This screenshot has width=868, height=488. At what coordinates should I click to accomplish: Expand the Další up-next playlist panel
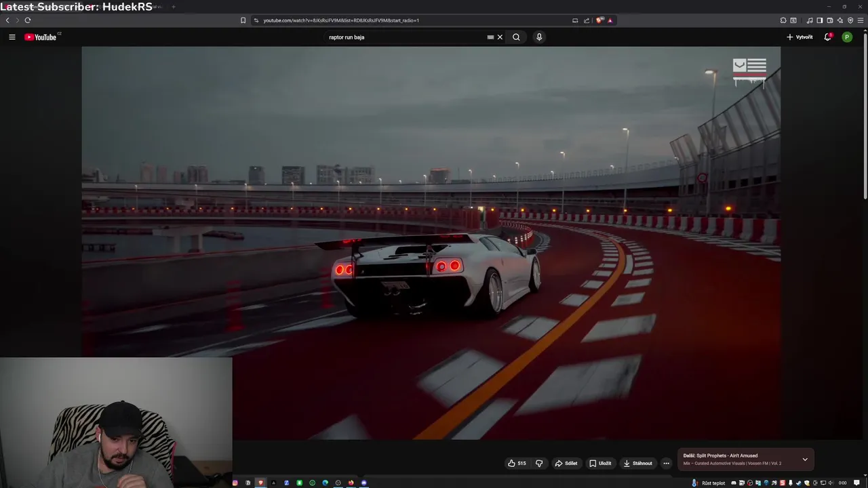(805, 460)
